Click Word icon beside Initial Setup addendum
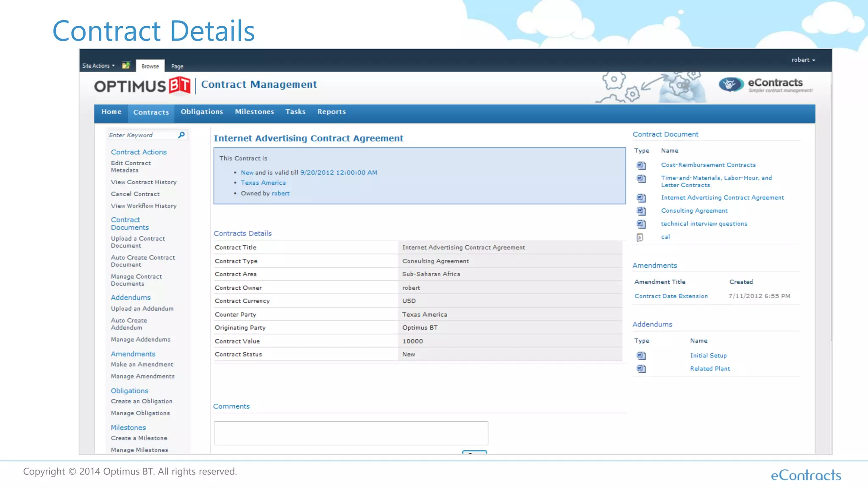 [641, 356]
